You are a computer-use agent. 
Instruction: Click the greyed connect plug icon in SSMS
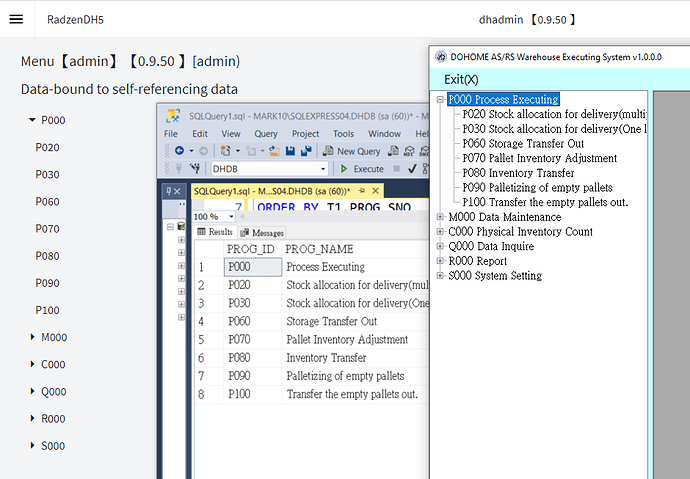[x=179, y=168]
